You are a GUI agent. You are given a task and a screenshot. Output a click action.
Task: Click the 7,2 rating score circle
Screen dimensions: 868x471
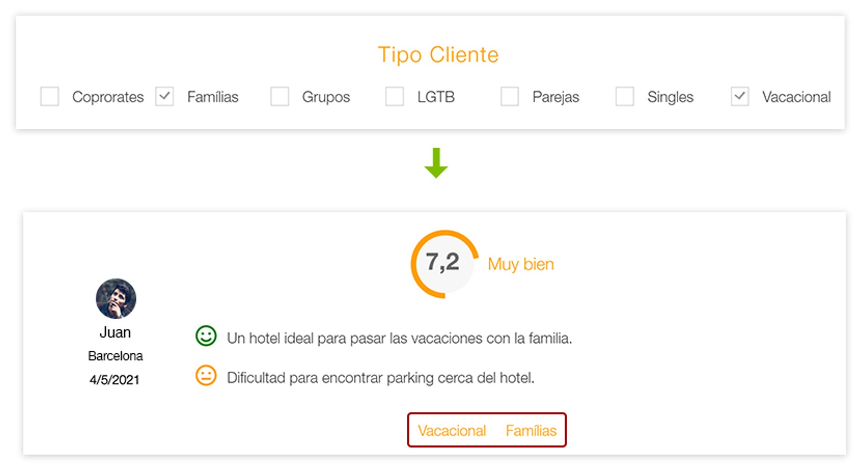pos(443,263)
